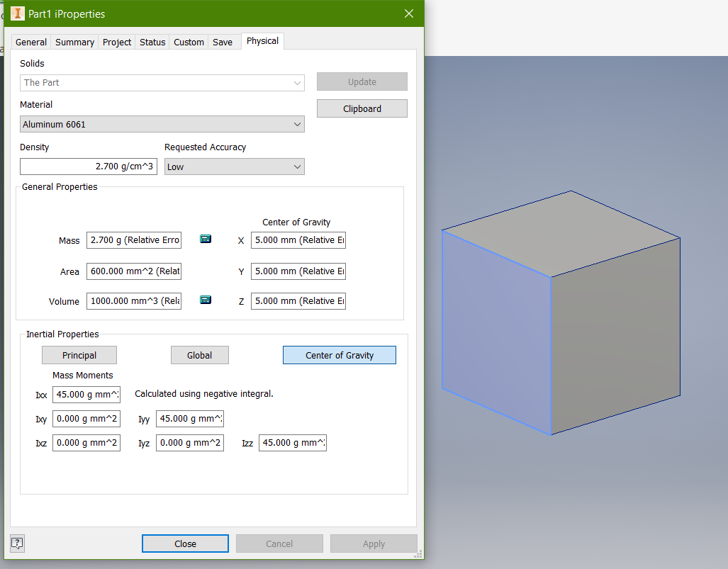Click the calculator icon next to Mass
728x569 pixels.
pyautogui.click(x=205, y=239)
